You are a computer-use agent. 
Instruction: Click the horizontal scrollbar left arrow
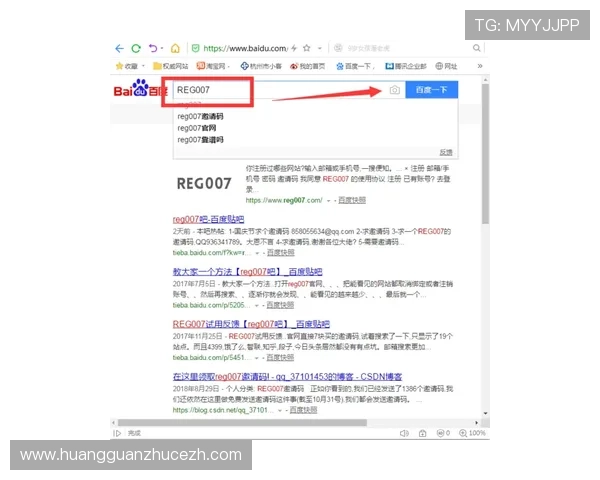pyautogui.click(x=113, y=423)
